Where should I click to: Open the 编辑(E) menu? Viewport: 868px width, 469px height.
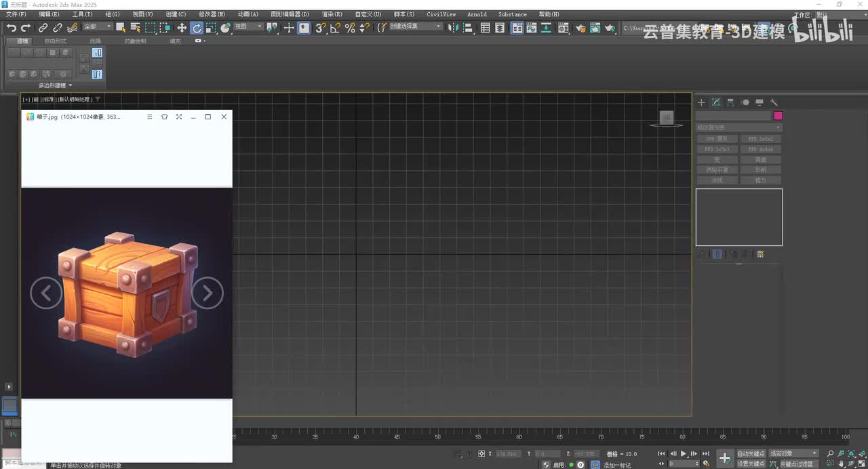pyautogui.click(x=49, y=14)
